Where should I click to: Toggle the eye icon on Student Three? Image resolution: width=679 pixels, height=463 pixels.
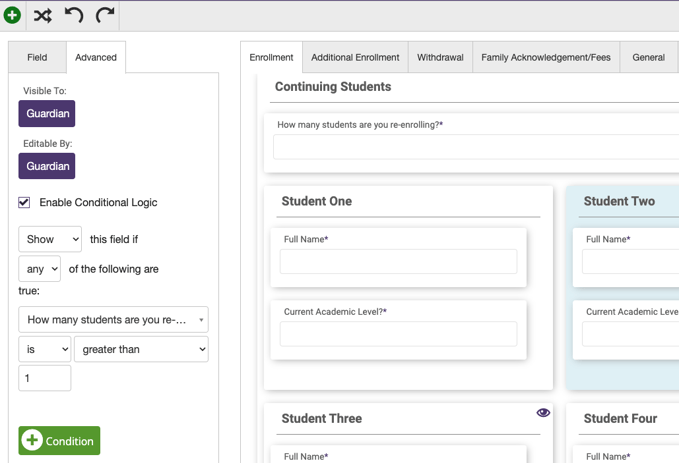[543, 412]
